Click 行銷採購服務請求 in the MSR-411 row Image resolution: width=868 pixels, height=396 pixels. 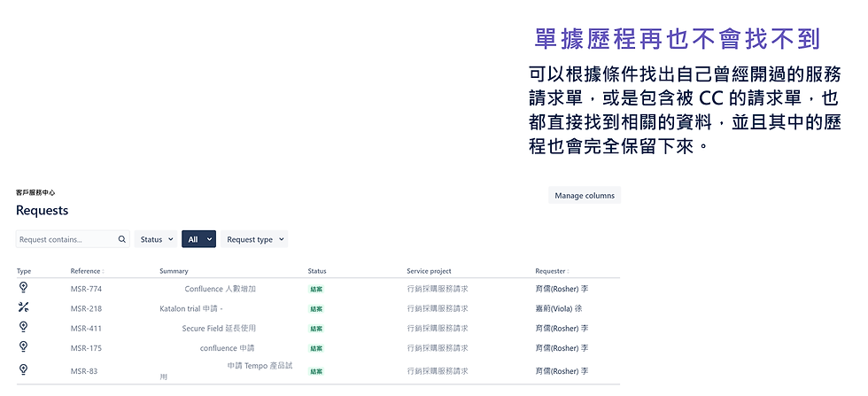(438, 329)
